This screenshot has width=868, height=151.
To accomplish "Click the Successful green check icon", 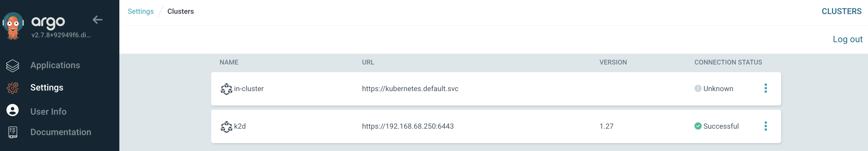I will pos(698,126).
